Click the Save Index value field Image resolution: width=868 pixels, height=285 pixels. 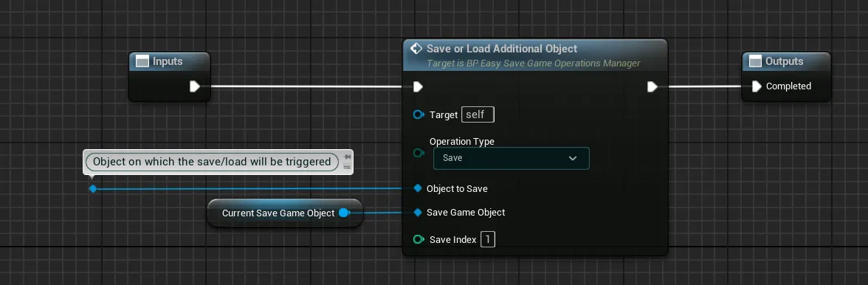click(x=488, y=240)
